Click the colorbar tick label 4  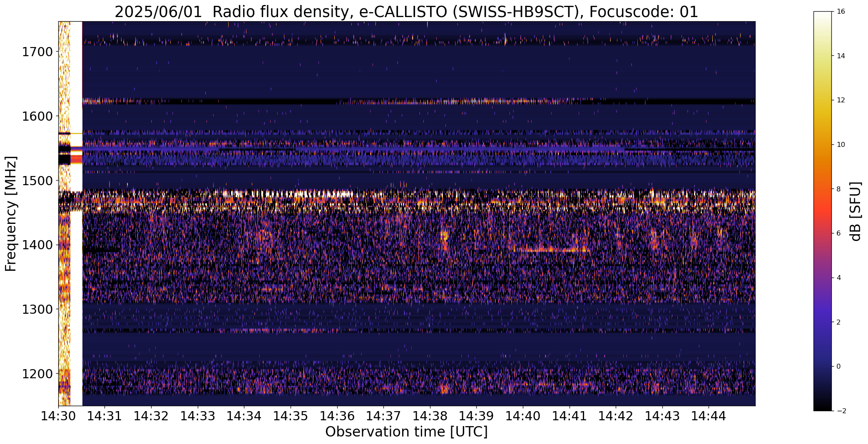[838, 278]
